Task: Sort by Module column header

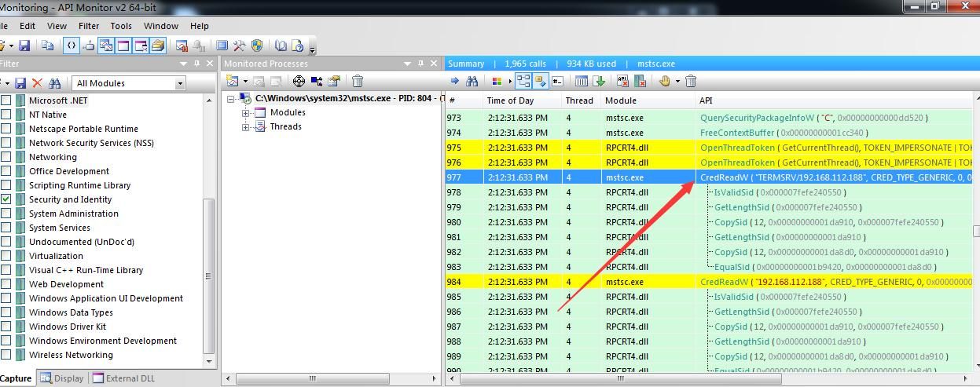Action: tap(648, 100)
